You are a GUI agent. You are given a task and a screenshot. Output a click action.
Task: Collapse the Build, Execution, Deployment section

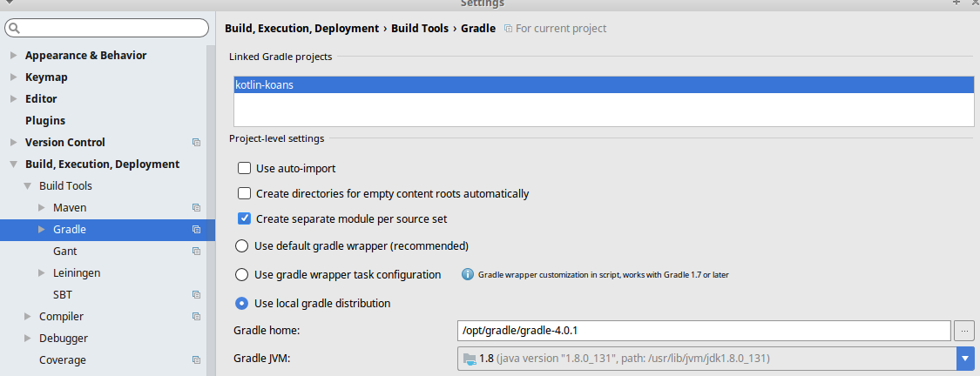(14, 164)
